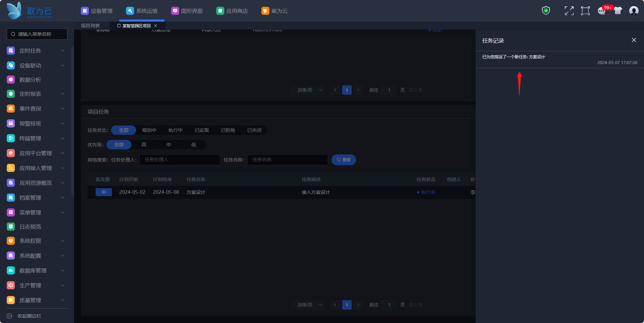Switch to the 项目列表 tab
Viewport: 644px width, 323px height.
point(90,26)
